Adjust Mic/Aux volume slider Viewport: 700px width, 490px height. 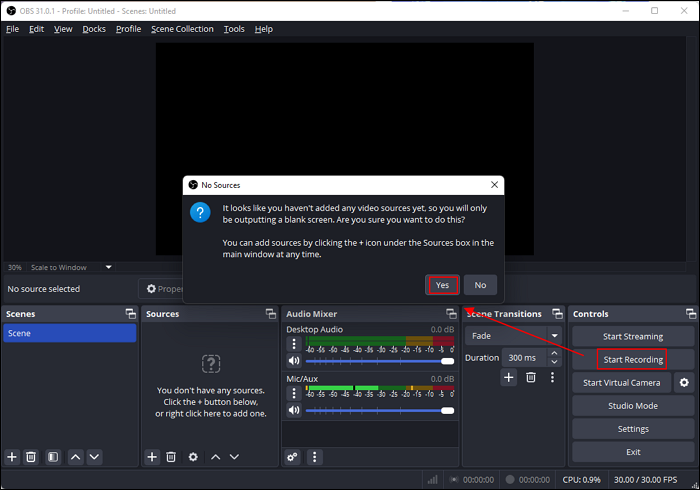(380, 411)
